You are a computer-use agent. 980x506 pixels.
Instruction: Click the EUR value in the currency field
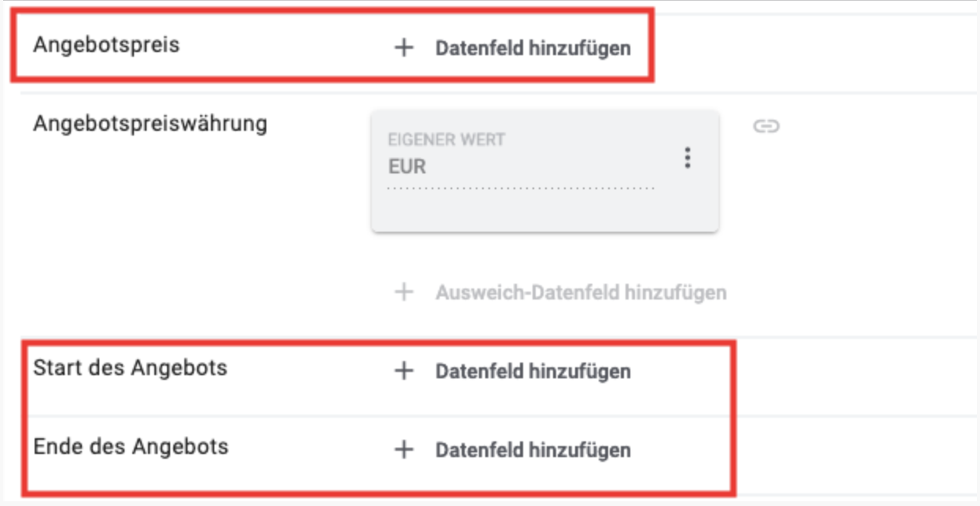click(407, 167)
